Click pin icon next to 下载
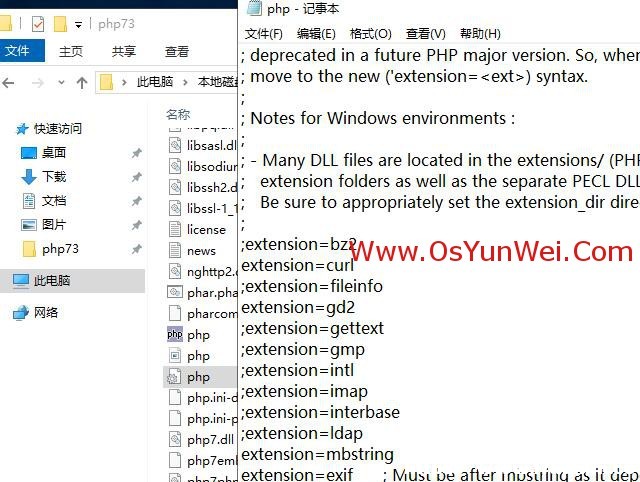Image resolution: width=640 pixels, height=482 pixels. [x=137, y=177]
